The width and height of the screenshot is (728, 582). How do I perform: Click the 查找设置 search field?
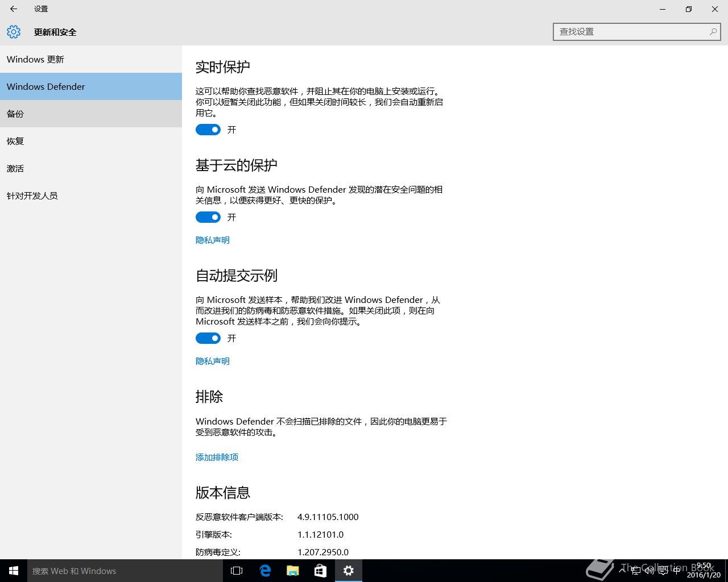pos(637,32)
